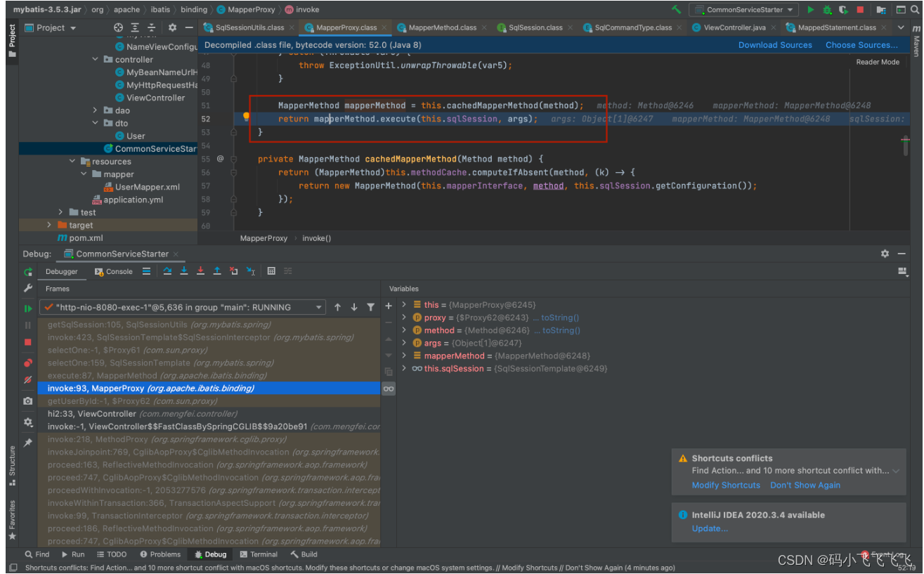Click the Step Out icon in the debugger toolbar
The height and width of the screenshot is (574, 924).
pos(217,271)
